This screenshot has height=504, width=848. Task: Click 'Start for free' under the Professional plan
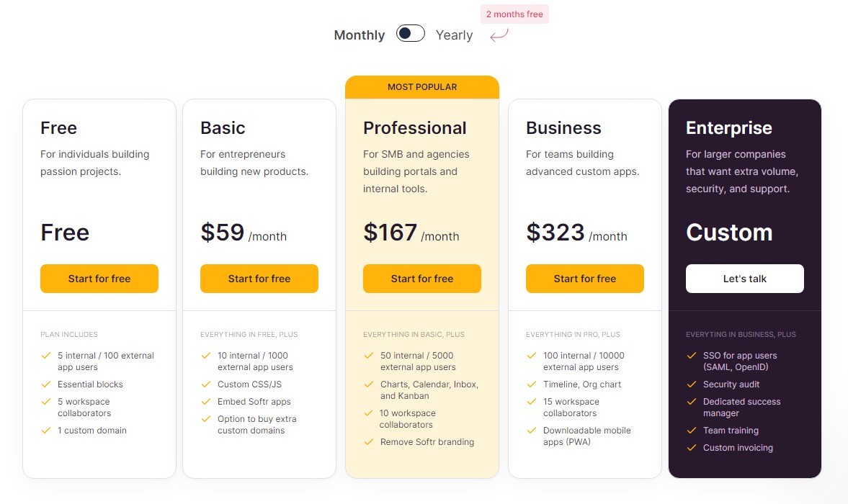421,279
